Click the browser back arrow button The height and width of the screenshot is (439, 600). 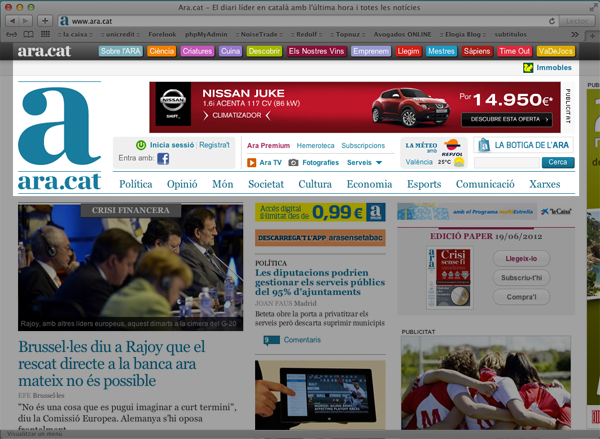click(13, 20)
